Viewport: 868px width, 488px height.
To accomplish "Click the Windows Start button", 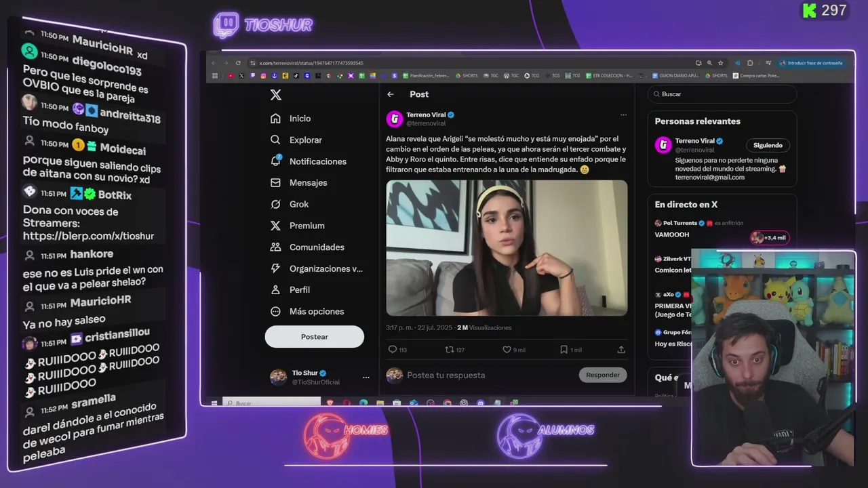I will click(214, 403).
